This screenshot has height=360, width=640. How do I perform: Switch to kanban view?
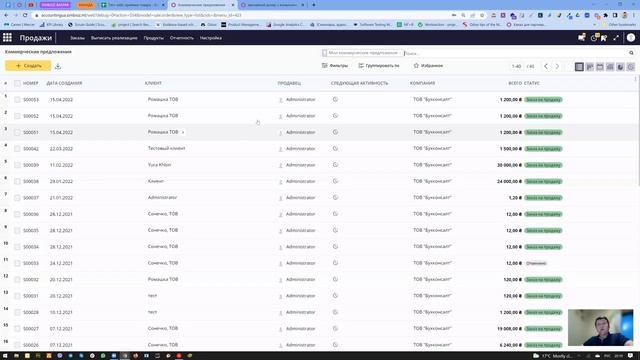click(x=590, y=67)
